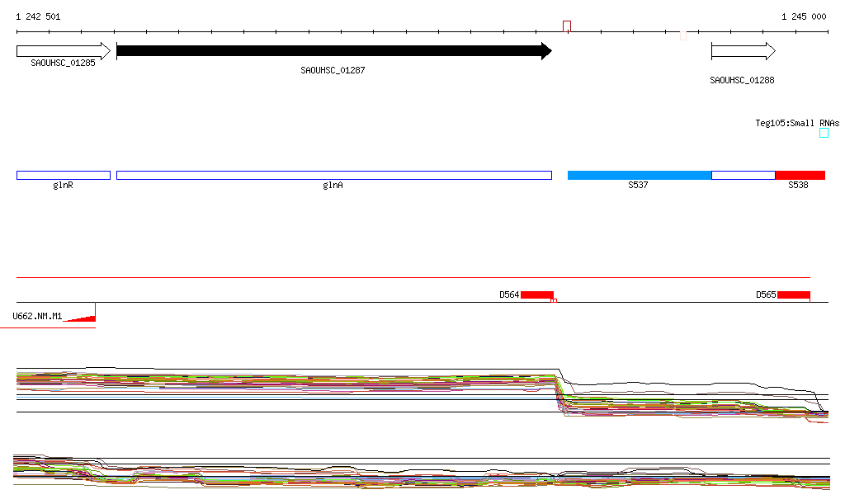
Task: Click the SAOUHSC_01288 gene arrow
Action: (x=743, y=51)
